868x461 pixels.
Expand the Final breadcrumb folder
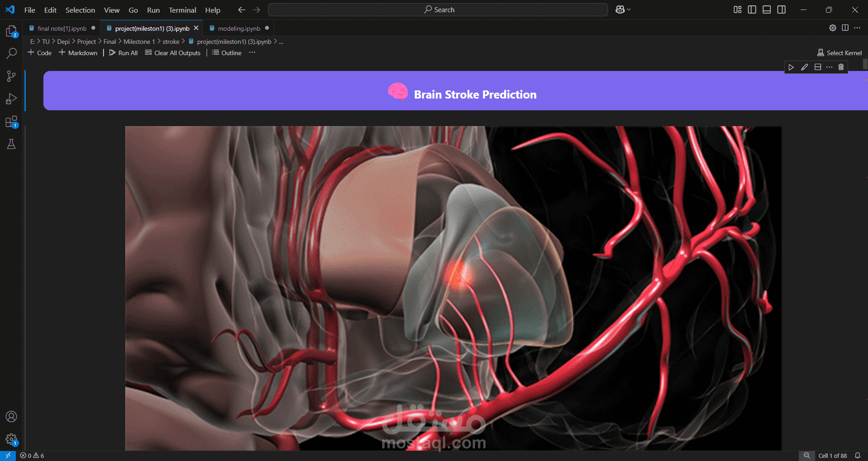[x=109, y=42]
